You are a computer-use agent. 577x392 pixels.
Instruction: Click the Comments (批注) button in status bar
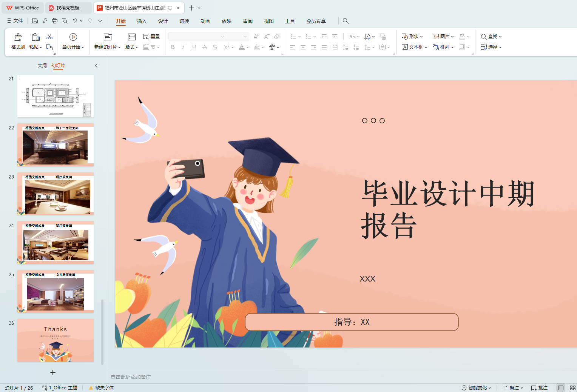coord(539,388)
